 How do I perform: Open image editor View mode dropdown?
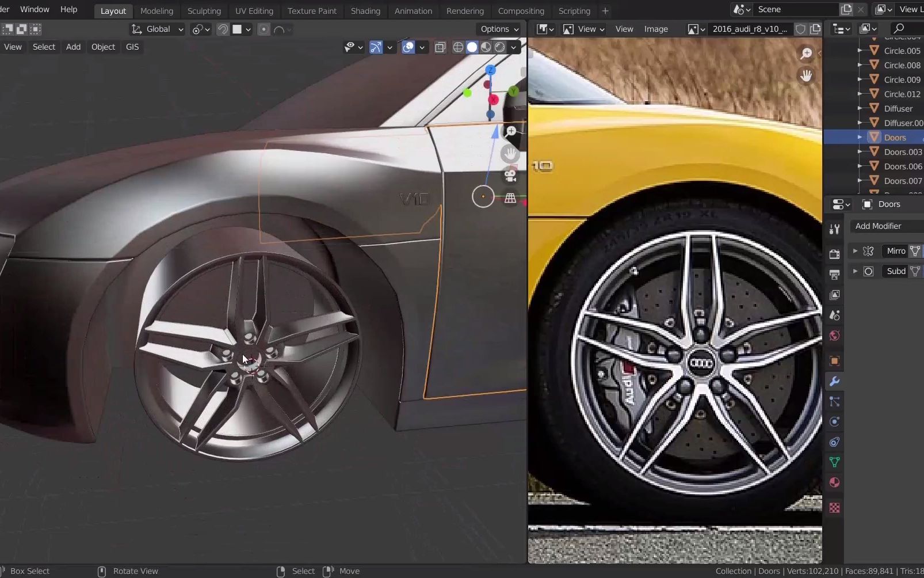coord(583,29)
